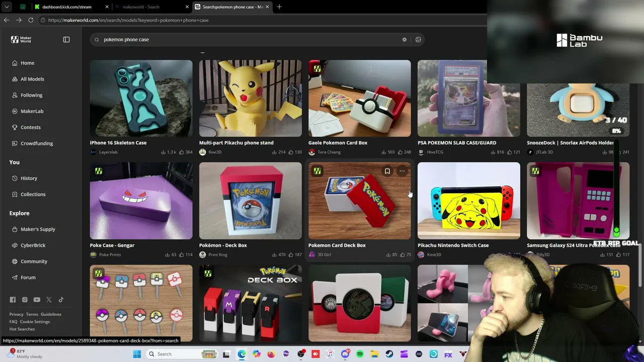The height and width of the screenshot is (362, 644).
Task: Open Firefox from the taskbar
Action: click(x=271, y=354)
